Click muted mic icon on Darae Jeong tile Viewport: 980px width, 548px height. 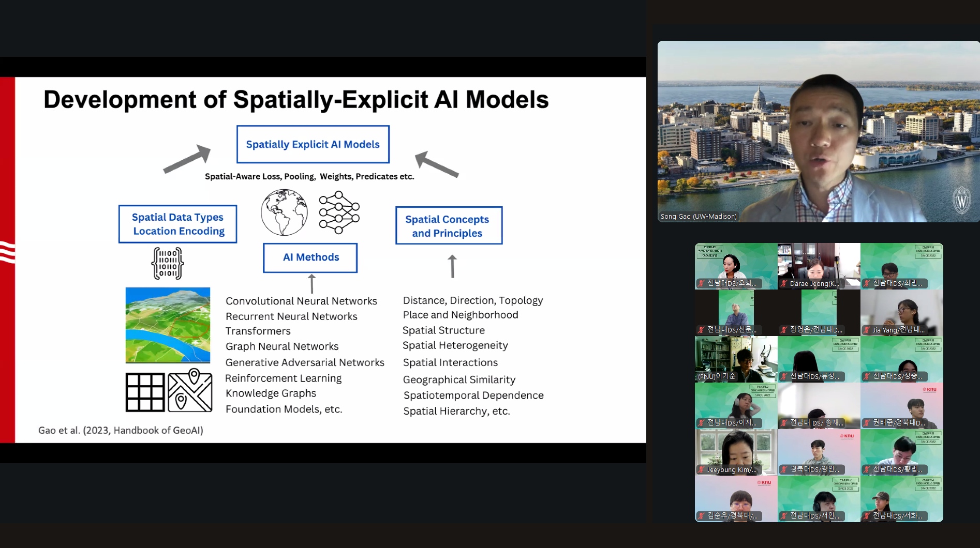click(x=784, y=283)
